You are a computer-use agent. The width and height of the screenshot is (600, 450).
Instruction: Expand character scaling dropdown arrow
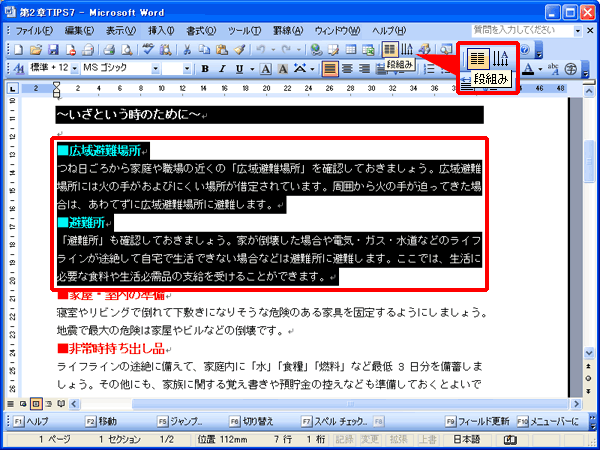pos(313,69)
